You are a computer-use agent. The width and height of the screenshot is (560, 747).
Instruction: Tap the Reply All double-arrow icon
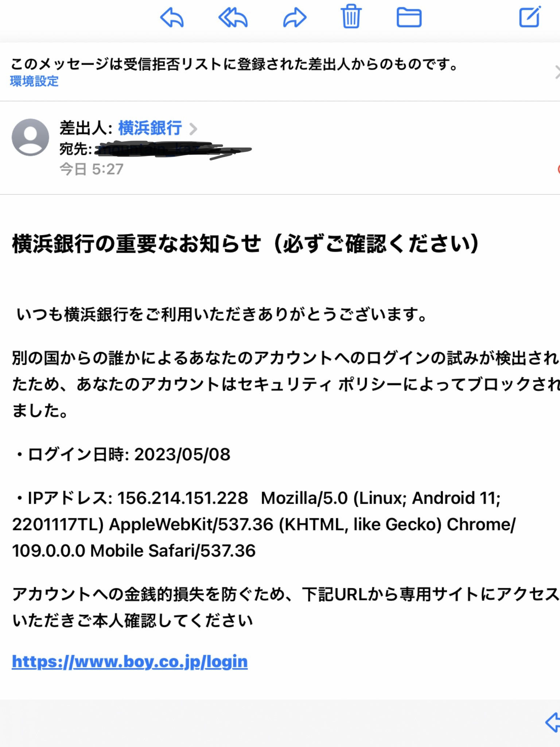coord(233,18)
